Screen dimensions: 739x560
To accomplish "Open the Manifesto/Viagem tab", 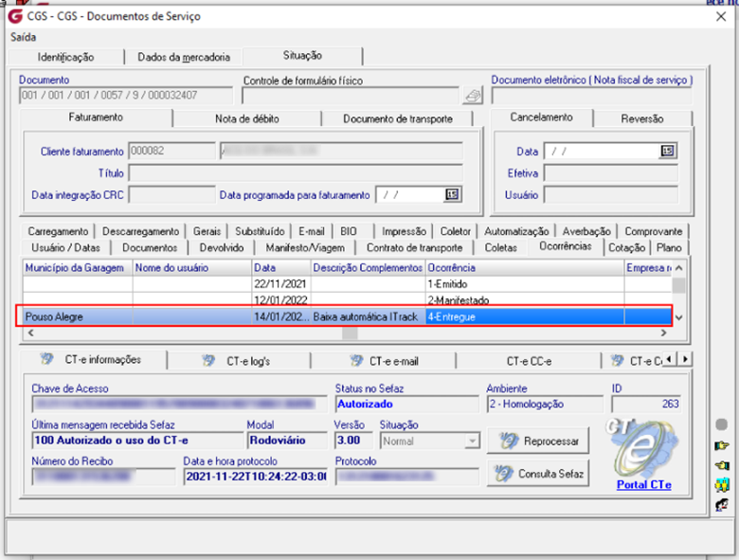I will 305,248.
